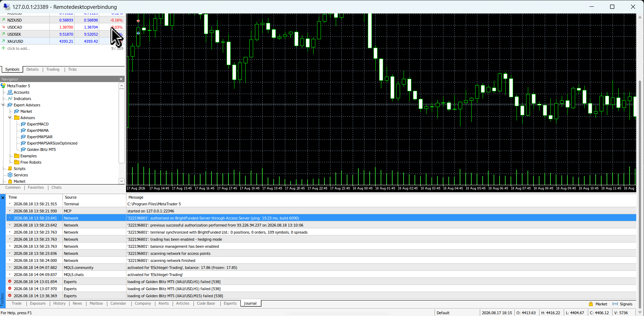Close the Toolbox panel with its X
The image size is (644, 316).
[3, 198]
